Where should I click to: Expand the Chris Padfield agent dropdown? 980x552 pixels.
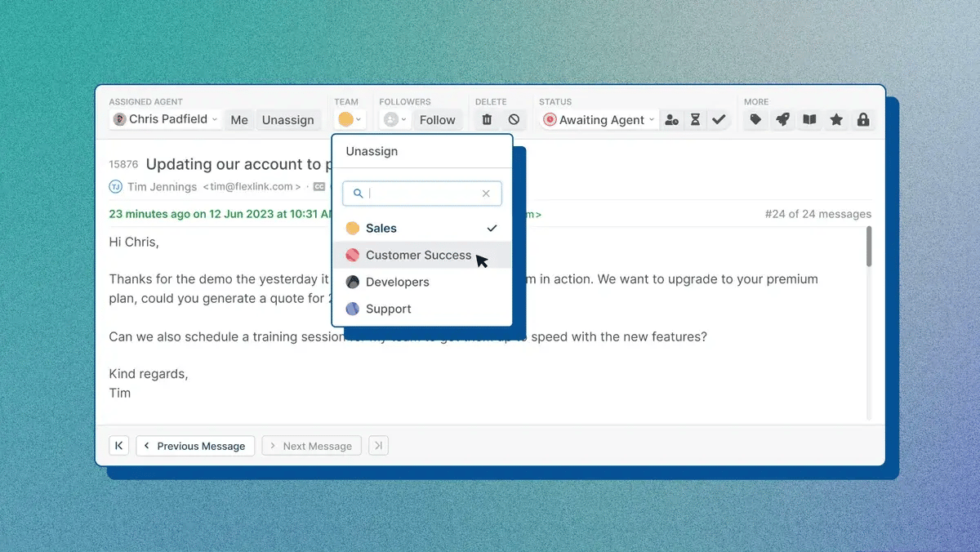[164, 119]
